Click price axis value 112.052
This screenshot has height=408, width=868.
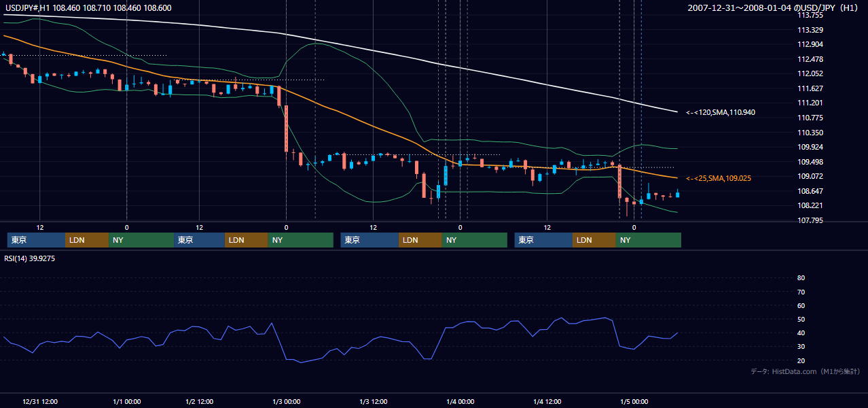click(x=810, y=73)
